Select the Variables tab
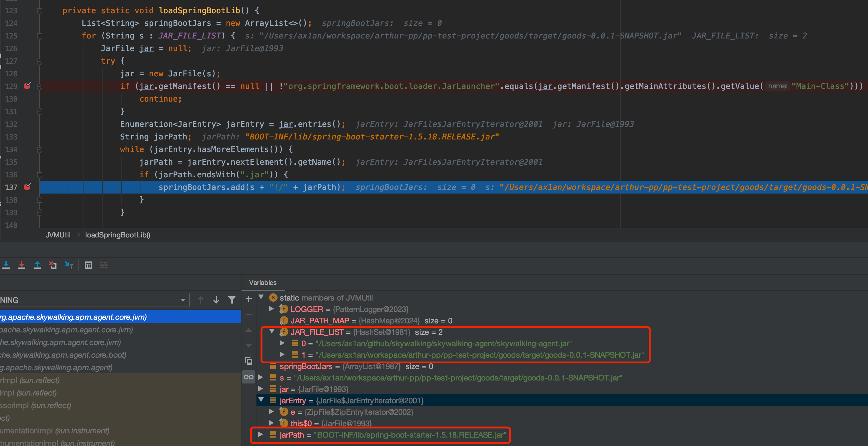Screen dimensions: 868x446 [263, 283]
